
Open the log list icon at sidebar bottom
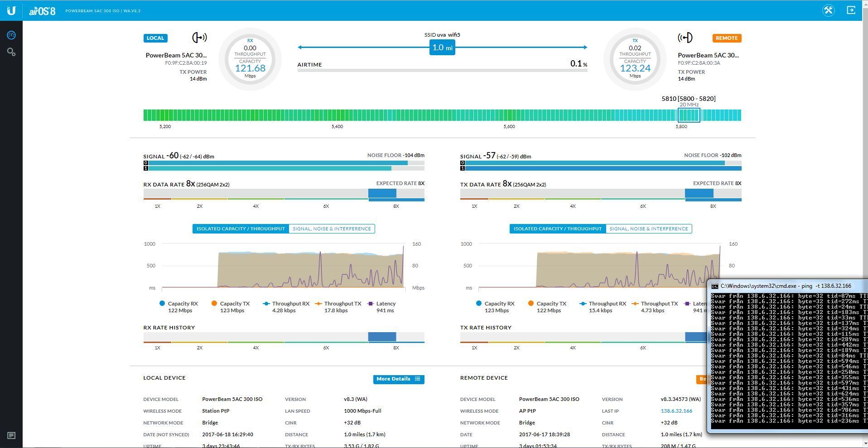(x=11, y=436)
